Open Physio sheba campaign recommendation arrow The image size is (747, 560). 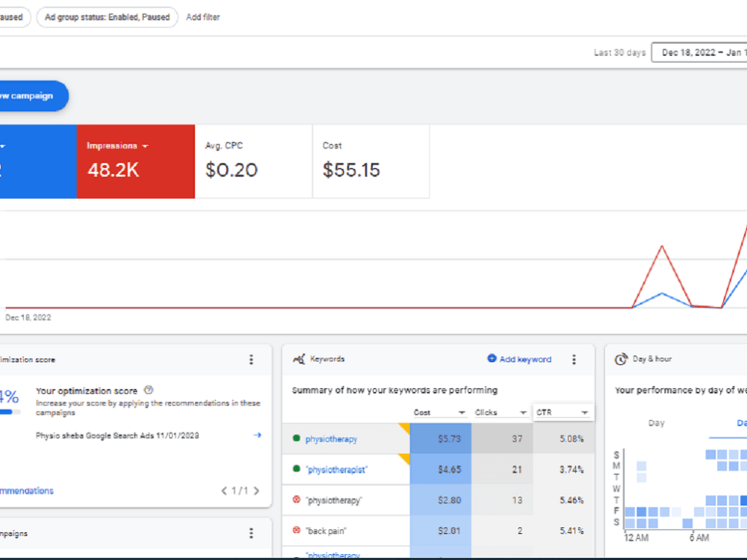257,435
